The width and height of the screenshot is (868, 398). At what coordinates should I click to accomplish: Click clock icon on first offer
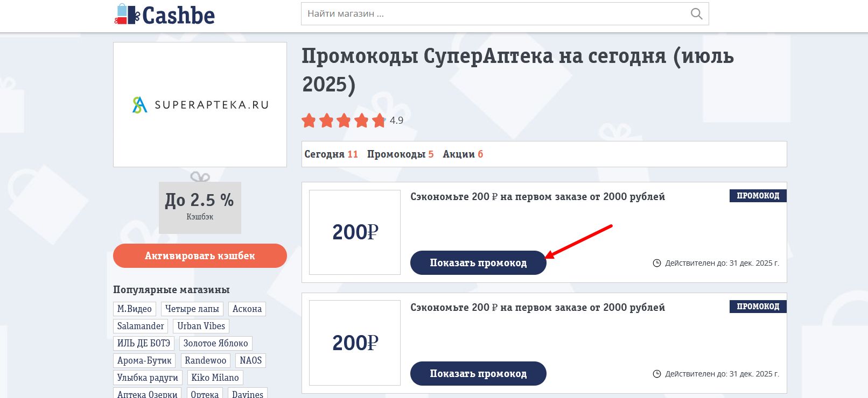(657, 264)
